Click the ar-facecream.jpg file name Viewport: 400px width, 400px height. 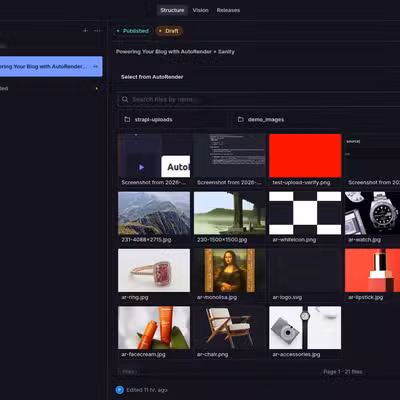pos(143,354)
